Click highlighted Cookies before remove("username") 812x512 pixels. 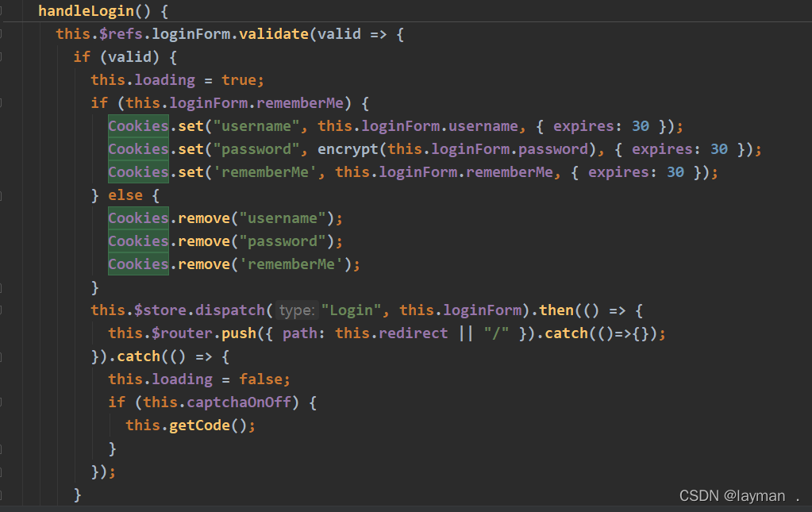(138, 218)
